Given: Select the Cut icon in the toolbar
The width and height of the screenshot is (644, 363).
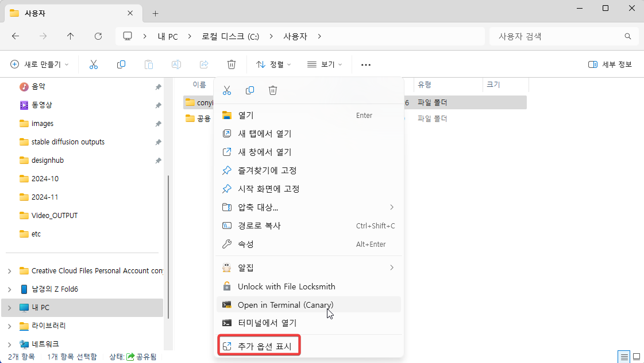Looking at the screenshot, I should pyautogui.click(x=94, y=64).
